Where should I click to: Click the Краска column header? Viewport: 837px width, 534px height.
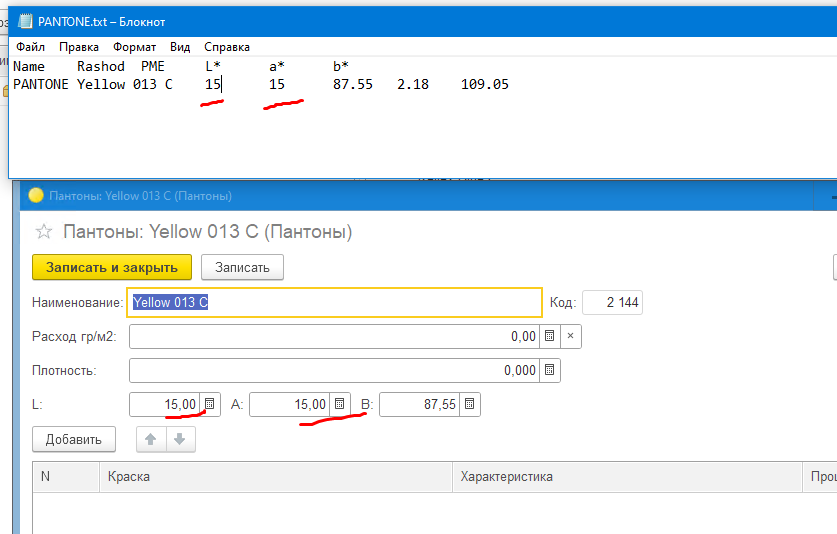[276, 477]
